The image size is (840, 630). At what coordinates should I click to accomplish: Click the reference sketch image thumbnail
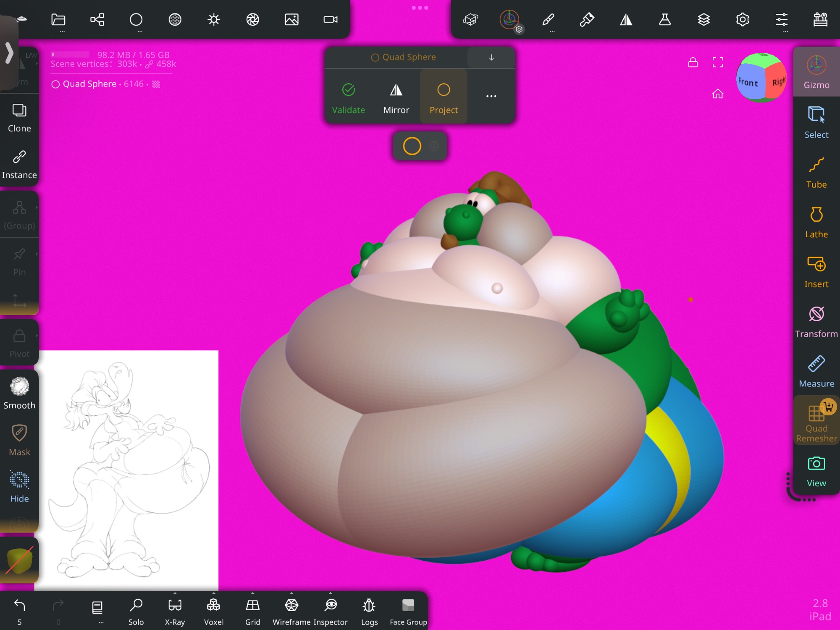tap(129, 470)
